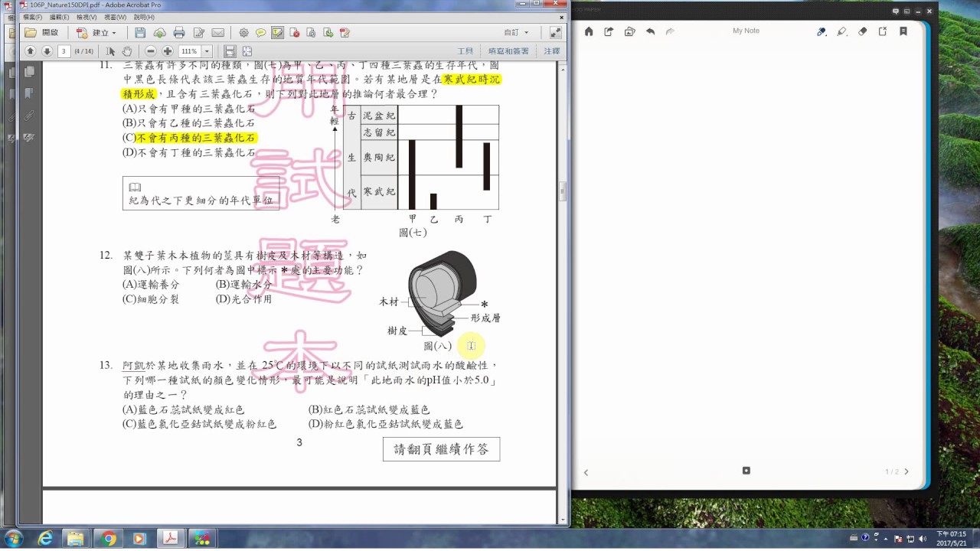Print the document with the printer icon
The height and width of the screenshot is (551, 980).
tap(179, 33)
